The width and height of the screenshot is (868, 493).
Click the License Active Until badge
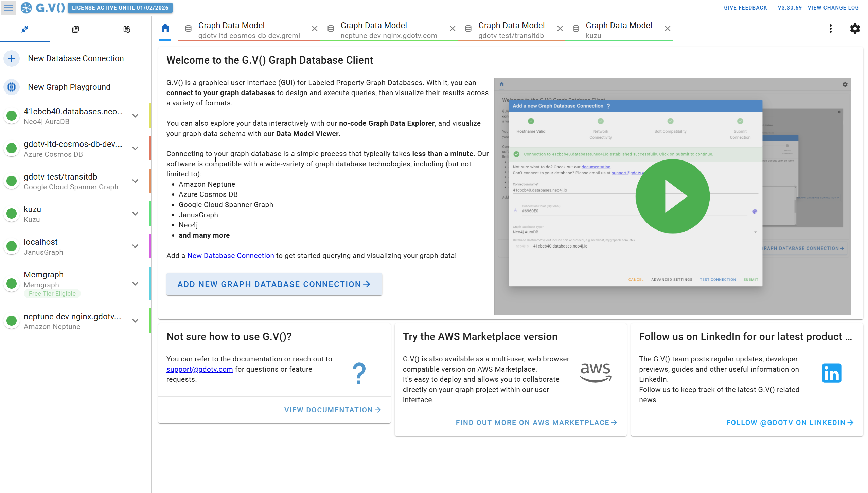coord(120,8)
